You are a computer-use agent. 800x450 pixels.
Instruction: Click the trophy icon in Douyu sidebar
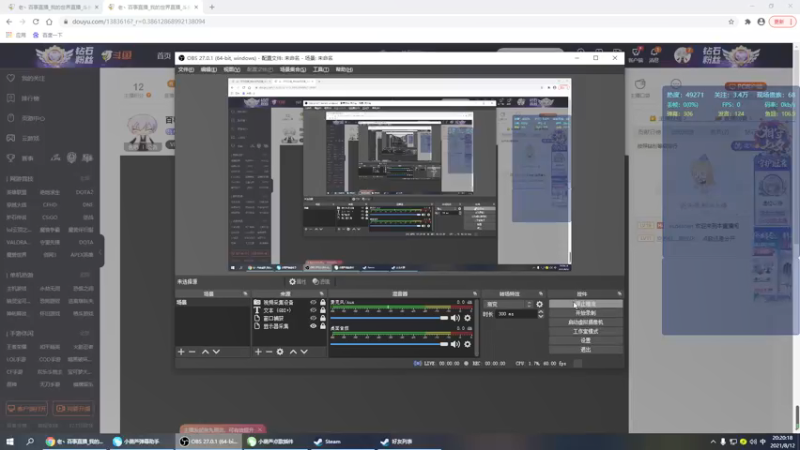[x=11, y=158]
